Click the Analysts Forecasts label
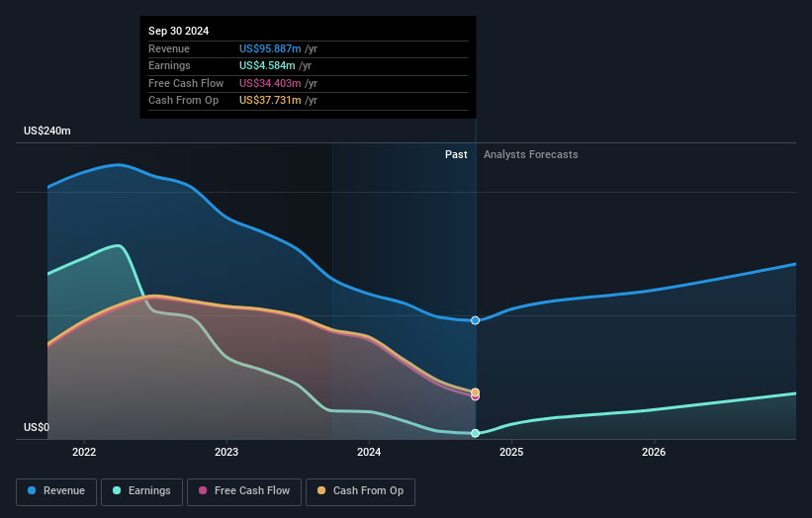Viewport: 812px width, 518px height. click(x=531, y=154)
